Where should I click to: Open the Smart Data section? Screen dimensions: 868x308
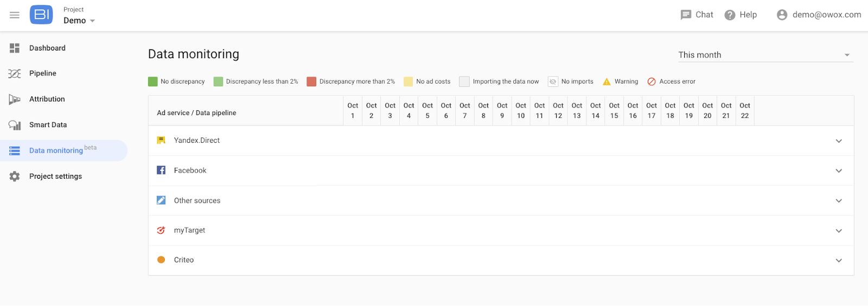(x=48, y=125)
